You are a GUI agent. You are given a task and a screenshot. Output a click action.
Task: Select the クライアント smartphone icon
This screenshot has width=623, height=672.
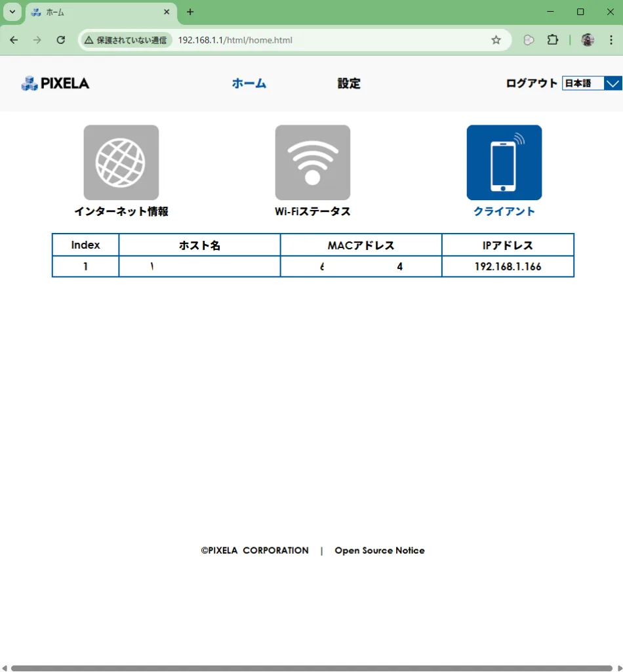click(x=504, y=163)
